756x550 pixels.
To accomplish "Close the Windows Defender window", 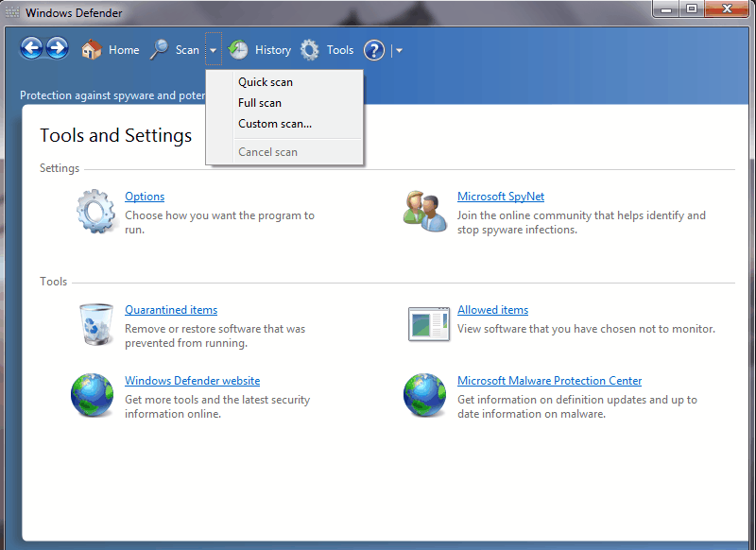I will (x=727, y=9).
